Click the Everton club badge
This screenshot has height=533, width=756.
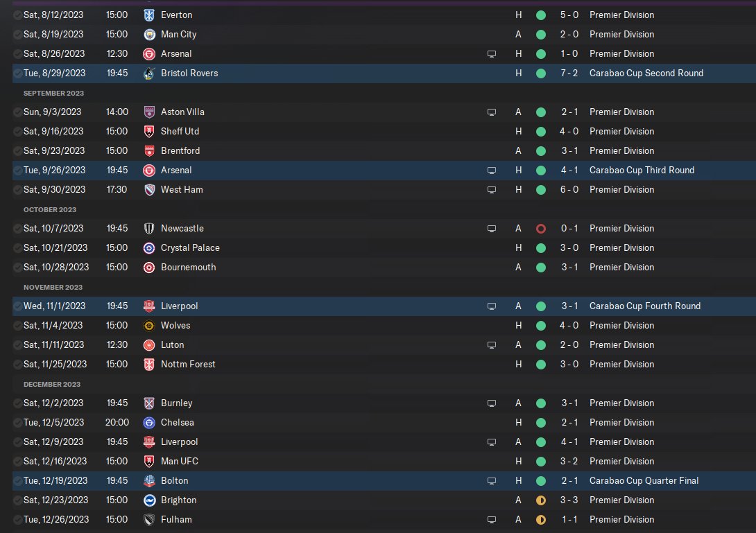pos(148,15)
